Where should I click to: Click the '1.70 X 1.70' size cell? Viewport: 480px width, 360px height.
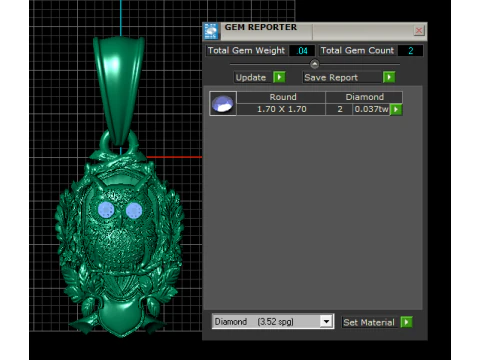pos(281,109)
